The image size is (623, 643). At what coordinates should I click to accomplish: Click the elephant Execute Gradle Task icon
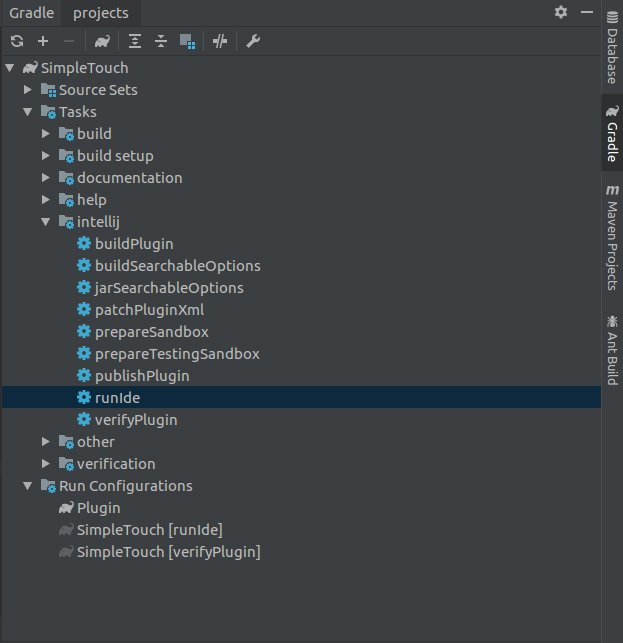coord(102,41)
